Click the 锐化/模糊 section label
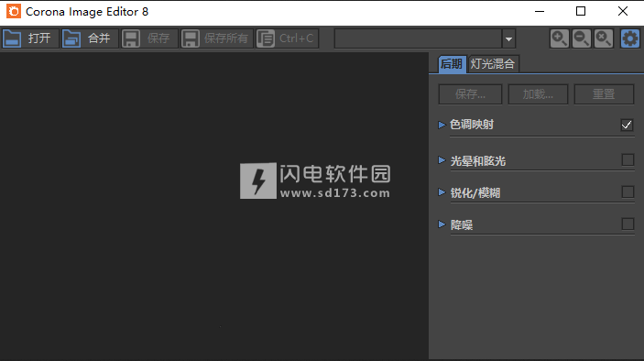The image size is (644, 361). [475, 193]
